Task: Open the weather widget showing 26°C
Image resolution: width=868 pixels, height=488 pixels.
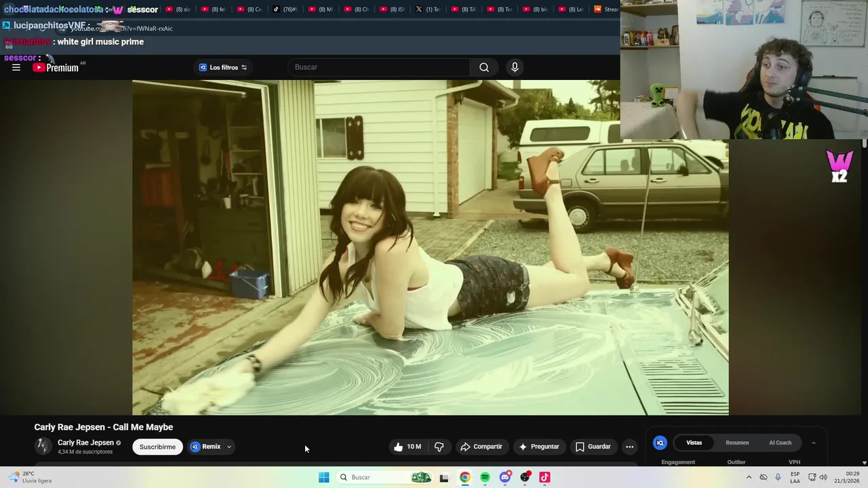Action: [28, 477]
